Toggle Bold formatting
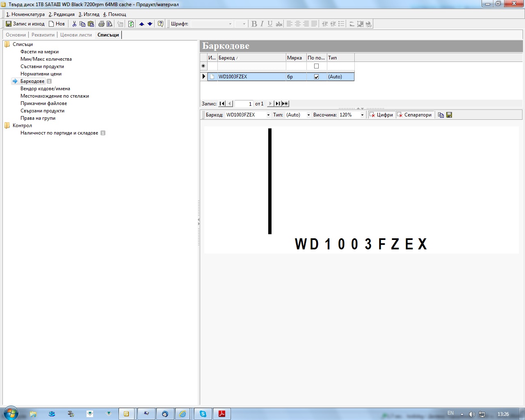525x420 pixels. (254, 24)
